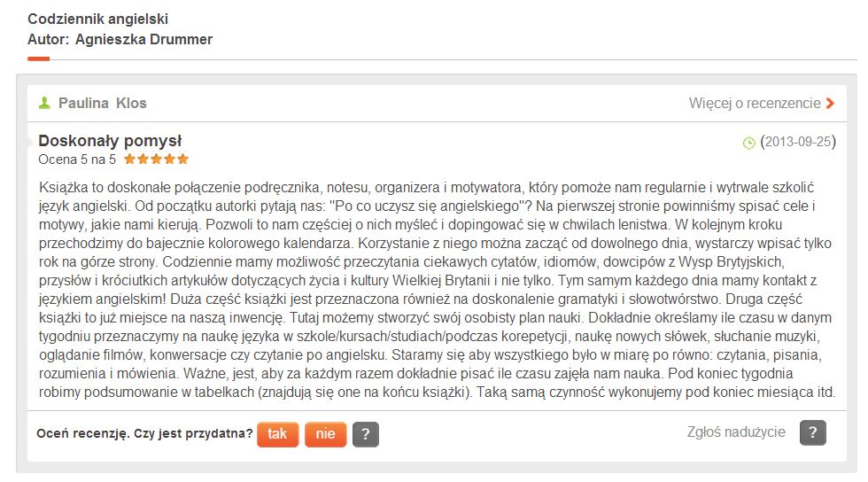Screen dimensions: 868x482
Task: Click the green clock icon by the date
Action: (x=749, y=143)
